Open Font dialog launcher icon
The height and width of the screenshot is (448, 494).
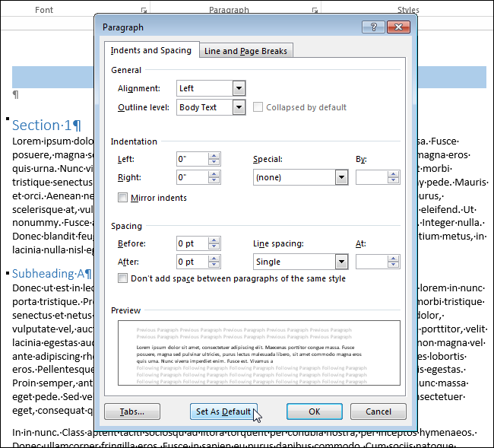144,11
